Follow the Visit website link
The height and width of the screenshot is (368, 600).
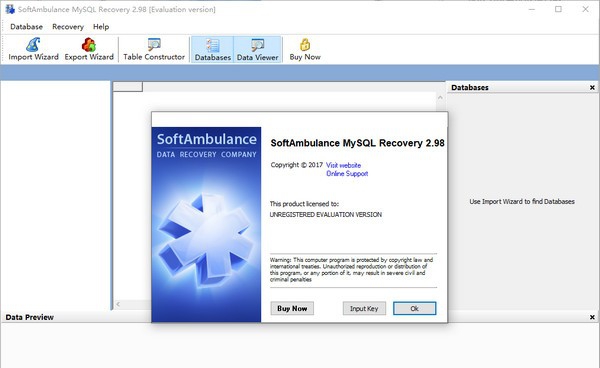(x=343, y=165)
